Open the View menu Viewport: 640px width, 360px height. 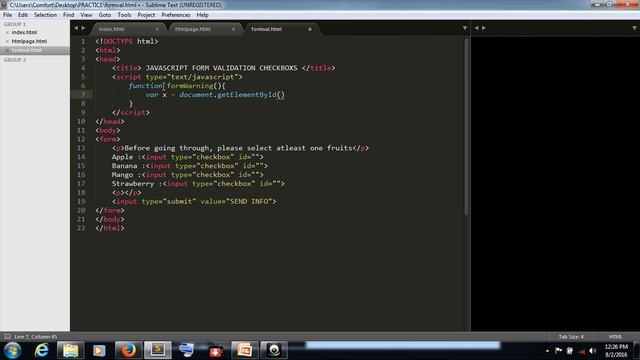(x=86, y=15)
